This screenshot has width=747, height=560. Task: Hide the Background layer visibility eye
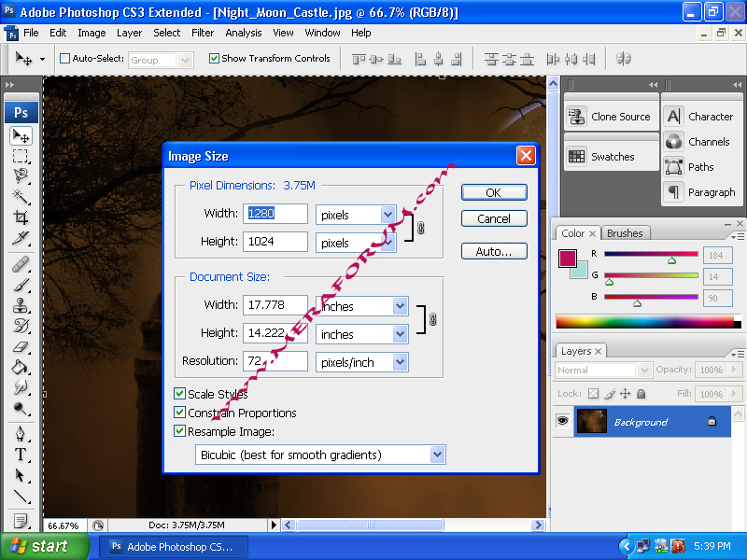[x=563, y=421]
